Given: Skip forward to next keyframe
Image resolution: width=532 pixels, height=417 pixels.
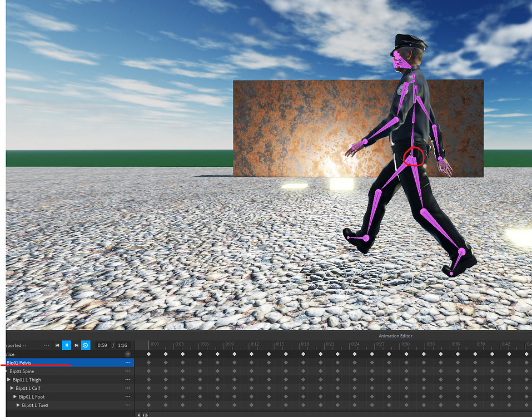Looking at the screenshot, I should 76,345.
